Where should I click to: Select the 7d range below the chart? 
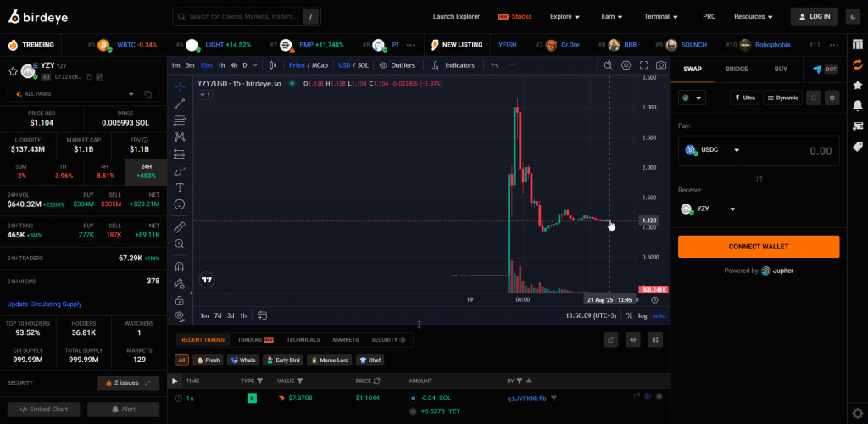(218, 315)
